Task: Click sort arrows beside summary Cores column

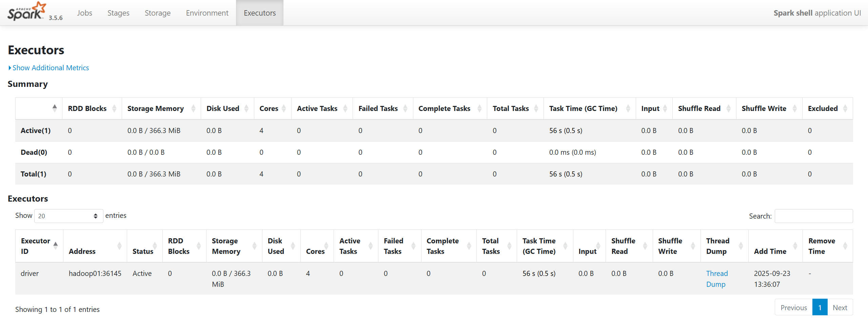Action: coord(284,109)
